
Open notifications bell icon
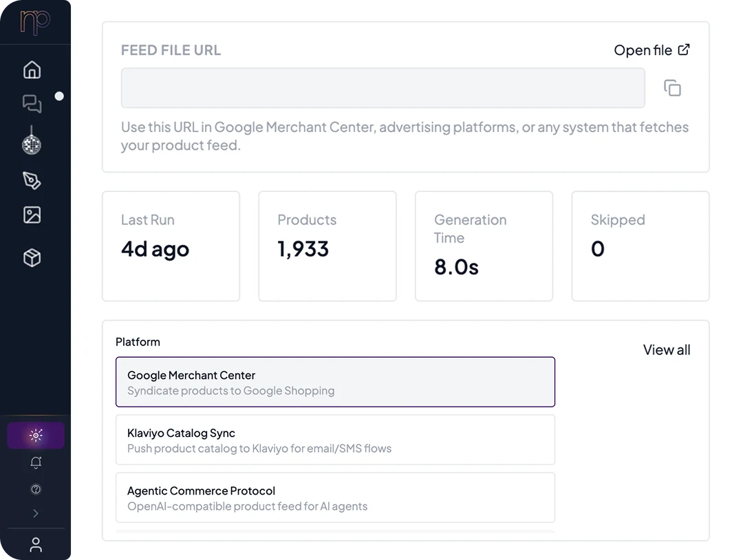(x=36, y=462)
